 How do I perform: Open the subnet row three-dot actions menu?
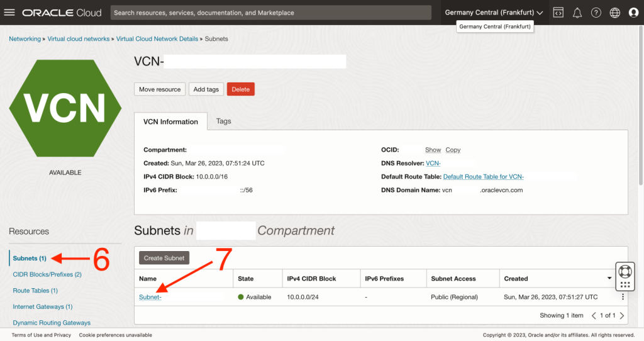(623, 297)
